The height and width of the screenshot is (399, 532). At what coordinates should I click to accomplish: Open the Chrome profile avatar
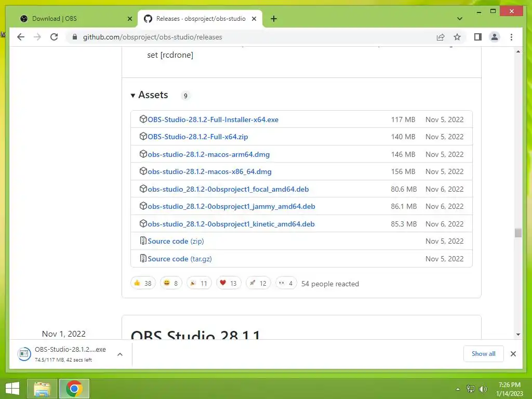click(495, 37)
